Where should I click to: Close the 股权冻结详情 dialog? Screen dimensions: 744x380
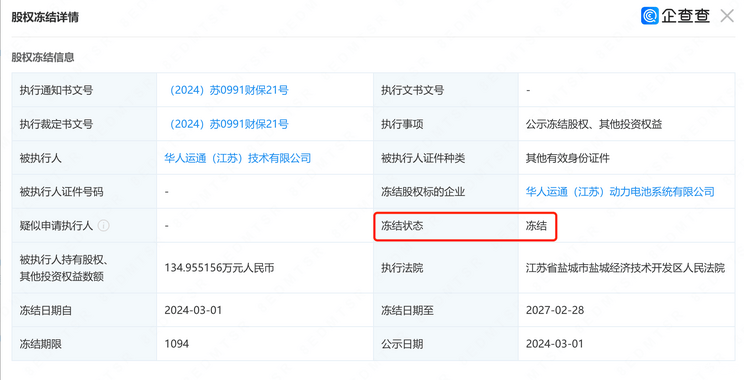[727, 16]
